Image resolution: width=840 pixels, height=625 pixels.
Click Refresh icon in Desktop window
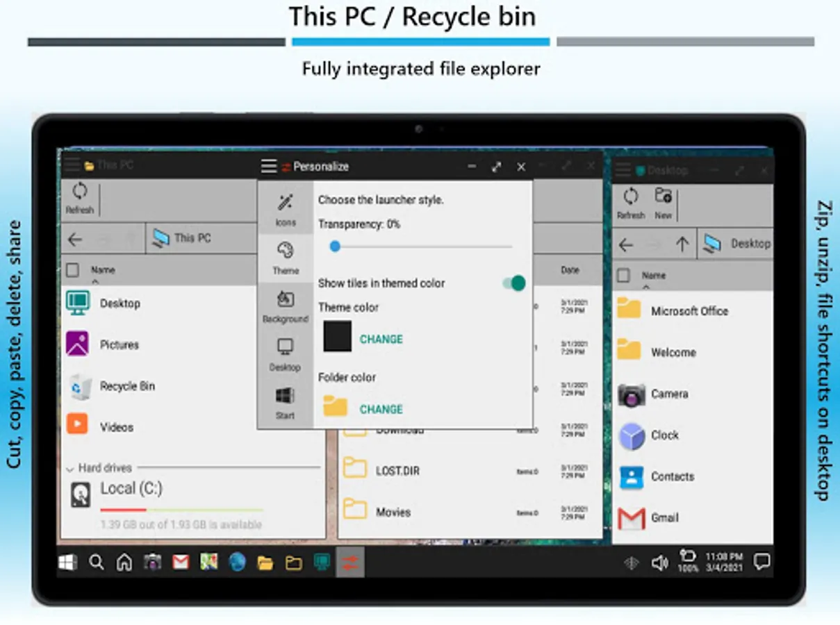coord(630,202)
